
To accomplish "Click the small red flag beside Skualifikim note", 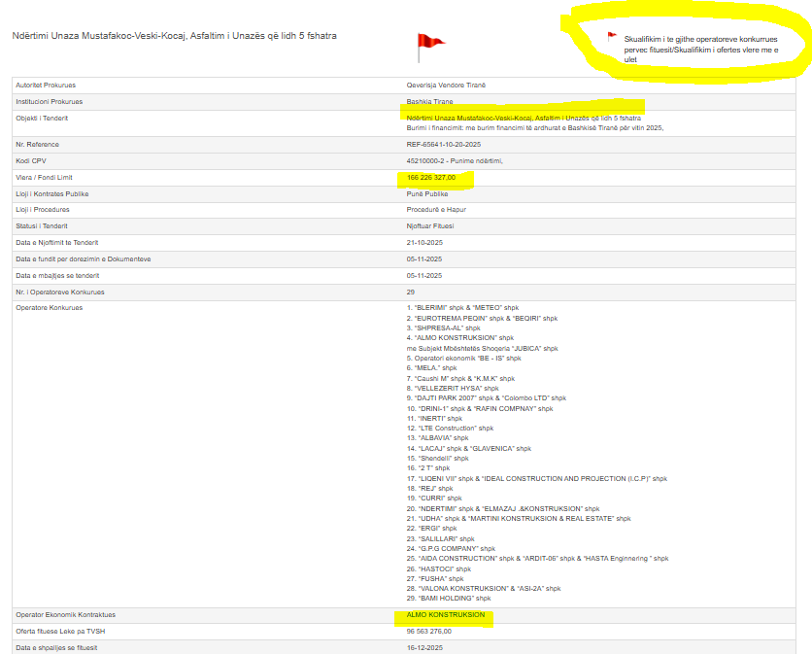I will click(612, 37).
